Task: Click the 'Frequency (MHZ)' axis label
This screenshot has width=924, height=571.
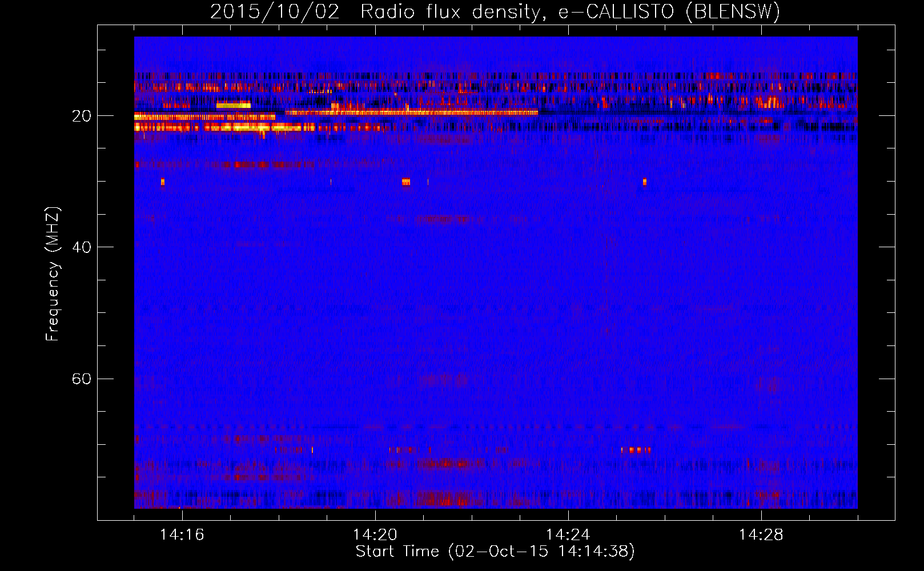Action: click(x=53, y=274)
